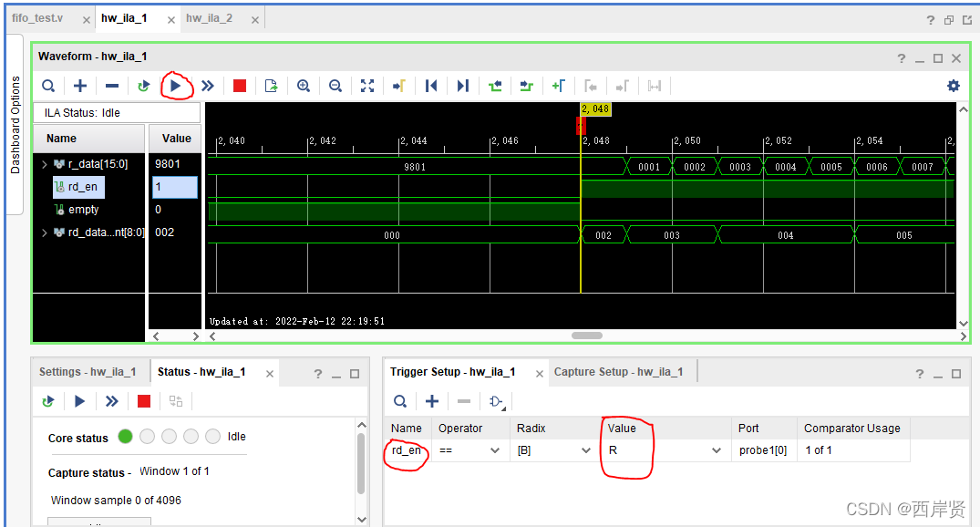Export ILA data from the waveform toolbar
980x527 pixels.
(272, 87)
